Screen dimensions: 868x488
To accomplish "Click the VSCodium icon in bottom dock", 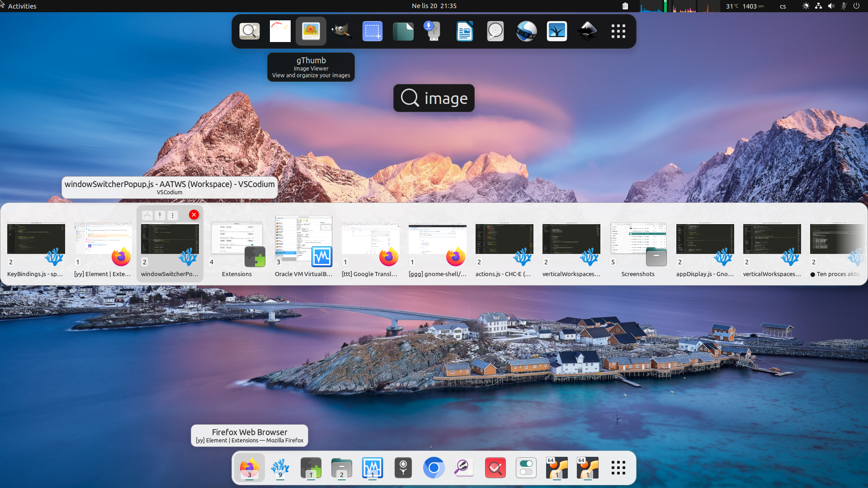I will click(280, 468).
